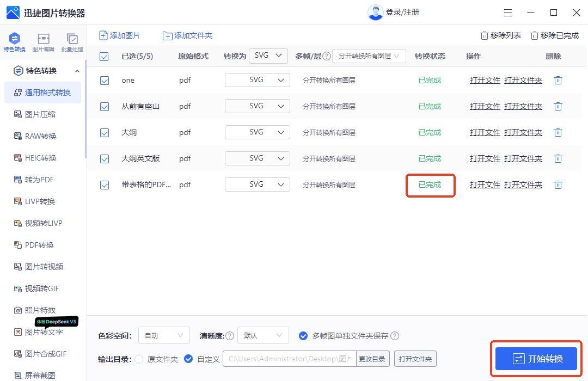Click 打开文件夹 link for 'one' row

click(x=523, y=81)
